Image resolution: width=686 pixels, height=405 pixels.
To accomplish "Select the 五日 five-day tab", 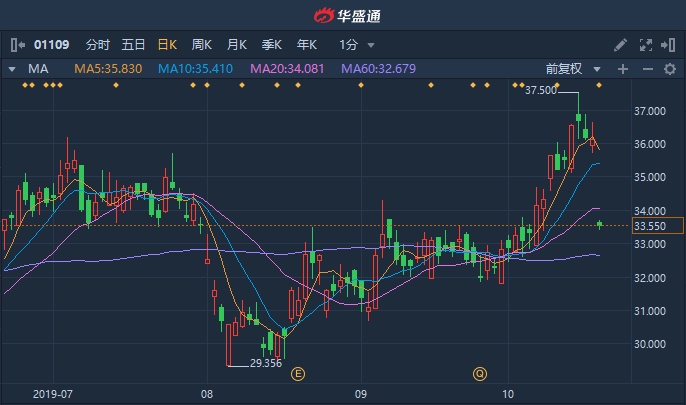I will pos(133,45).
